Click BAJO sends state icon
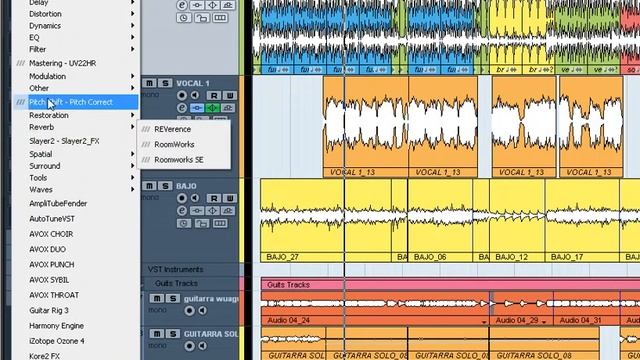640x360 pixels. tap(228, 211)
